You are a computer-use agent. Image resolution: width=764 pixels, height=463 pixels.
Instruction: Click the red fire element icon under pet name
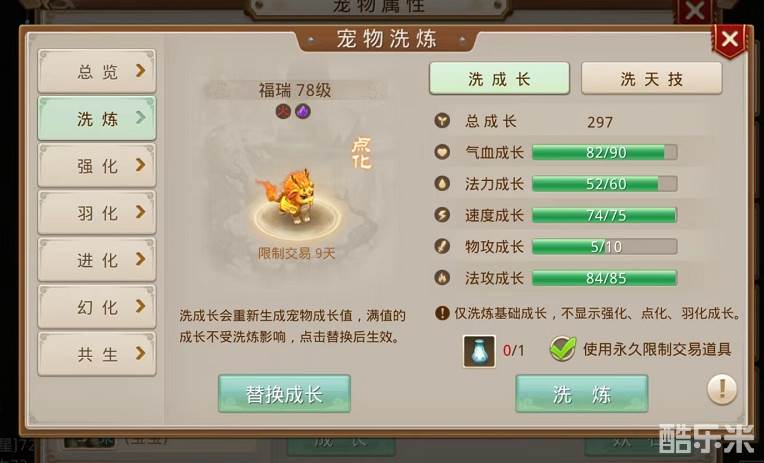283,112
